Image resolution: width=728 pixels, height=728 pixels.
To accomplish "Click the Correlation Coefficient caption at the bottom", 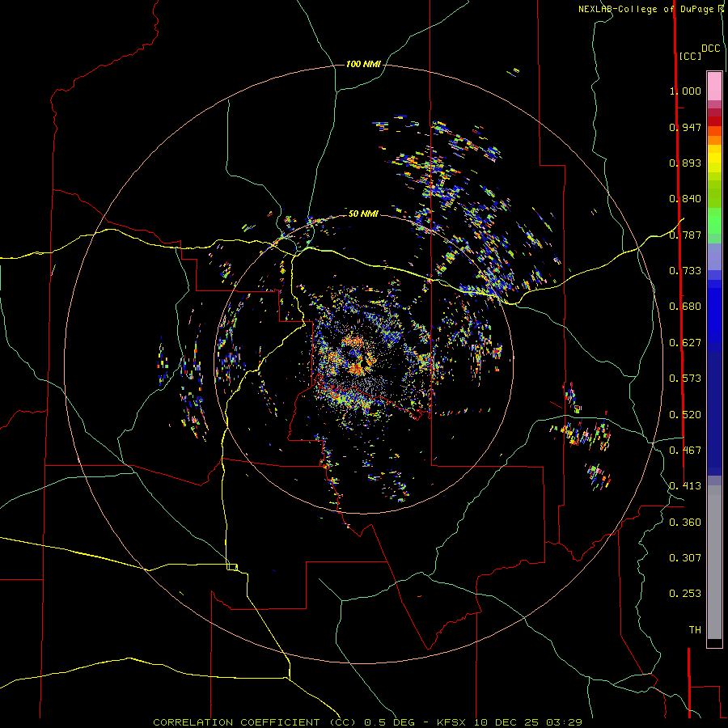I will click(x=367, y=722).
